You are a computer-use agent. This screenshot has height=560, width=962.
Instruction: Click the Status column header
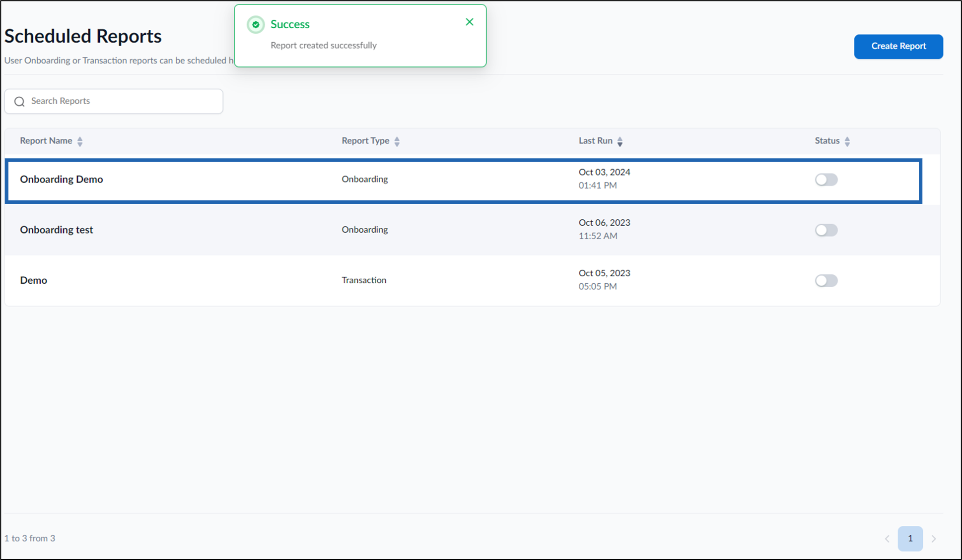tap(827, 140)
